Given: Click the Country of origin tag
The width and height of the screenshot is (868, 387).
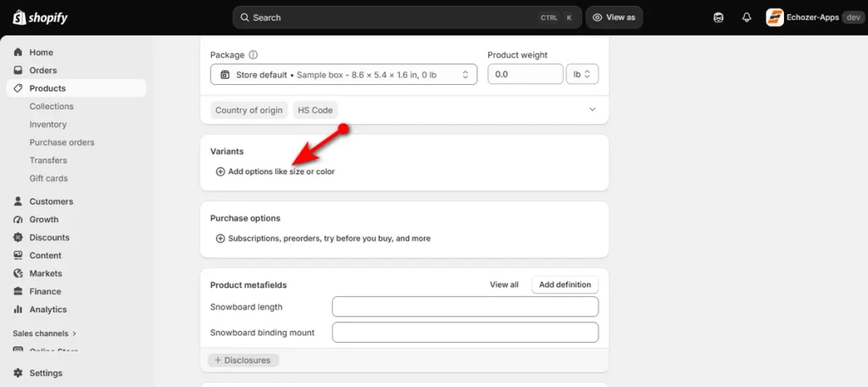Looking at the screenshot, I should pos(248,109).
